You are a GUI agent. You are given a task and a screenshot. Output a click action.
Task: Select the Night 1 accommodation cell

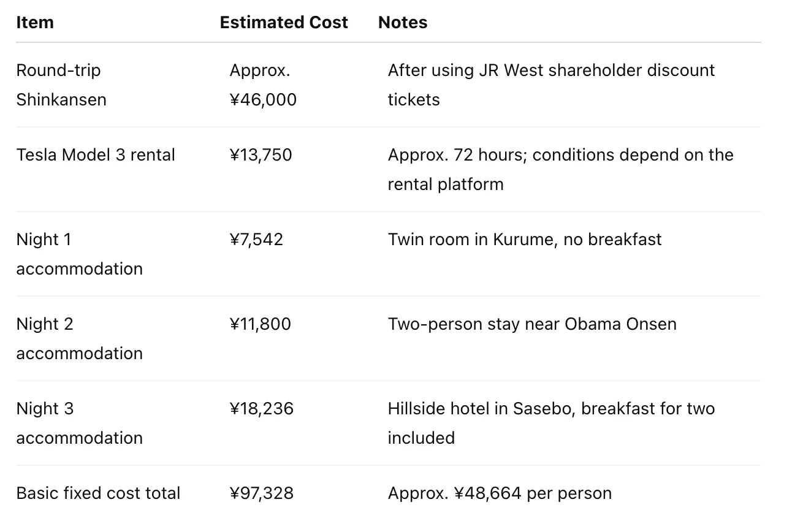tap(79, 254)
